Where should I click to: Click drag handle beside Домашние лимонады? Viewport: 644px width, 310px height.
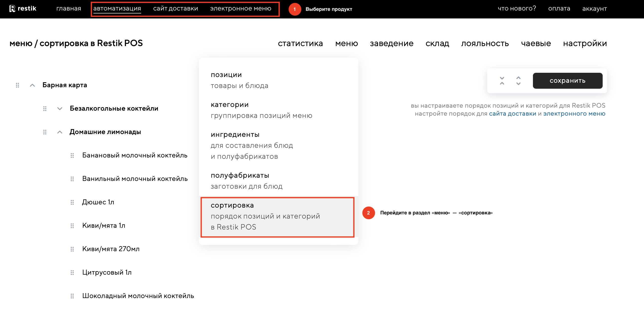tap(45, 132)
